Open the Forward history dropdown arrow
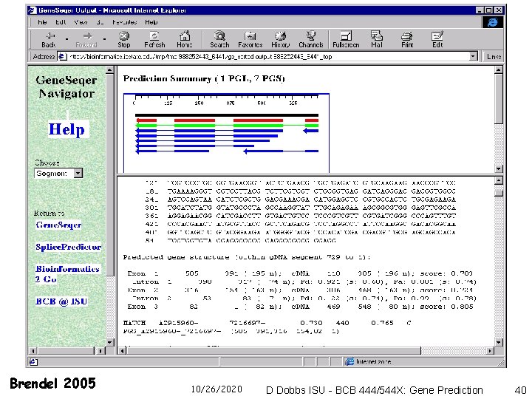 click(x=104, y=40)
